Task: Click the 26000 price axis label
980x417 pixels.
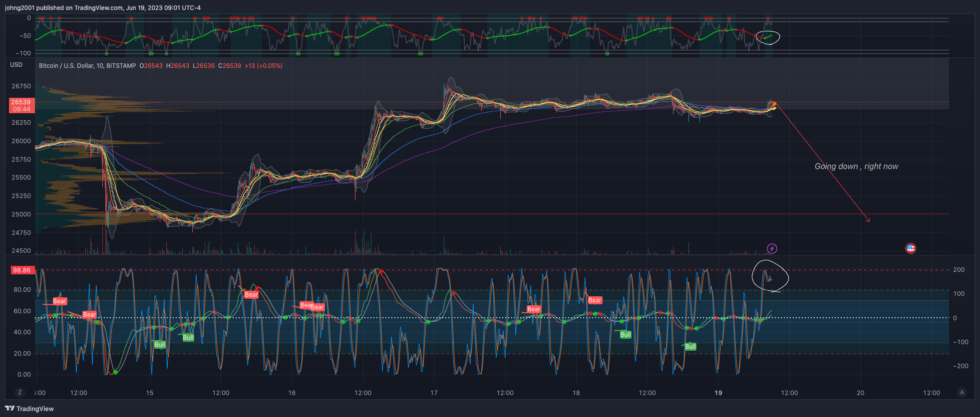Action: click(21, 141)
